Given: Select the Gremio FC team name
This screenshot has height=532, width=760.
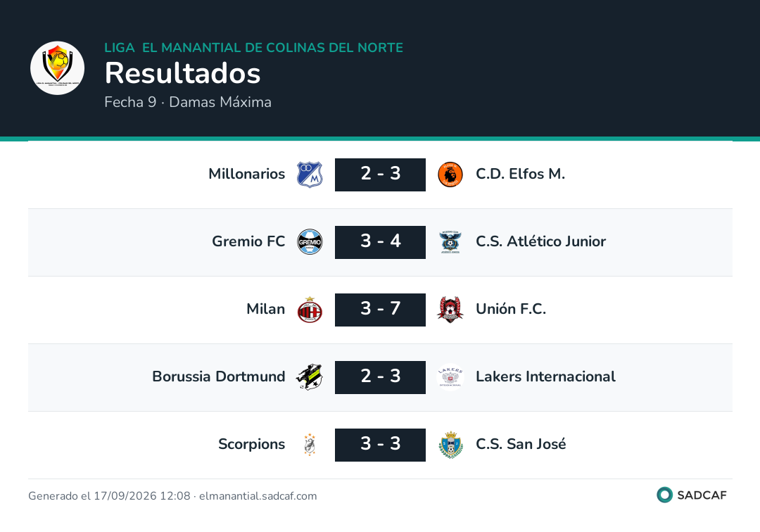Looking at the screenshot, I should [248, 241].
